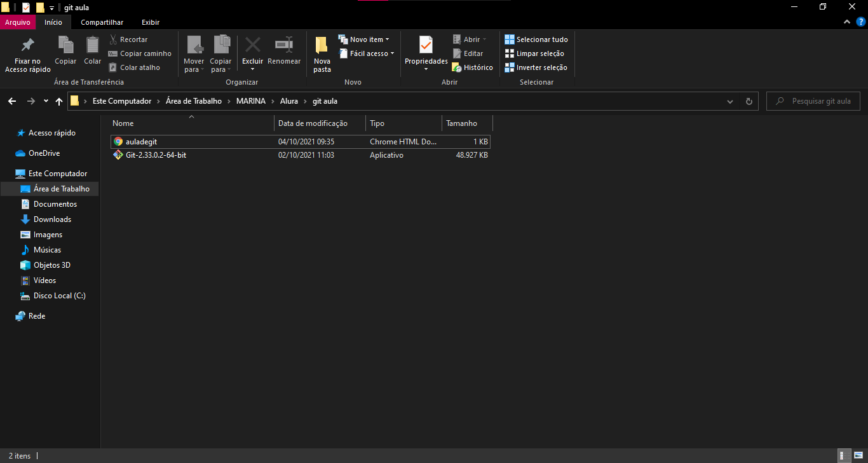Click Área de Trabalho breadcrumb

194,101
